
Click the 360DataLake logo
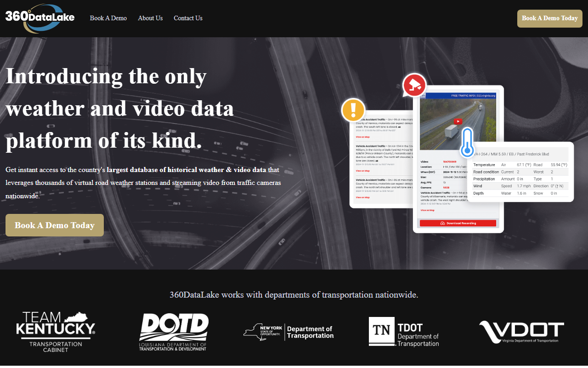pyautogui.click(x=40, y=18)
